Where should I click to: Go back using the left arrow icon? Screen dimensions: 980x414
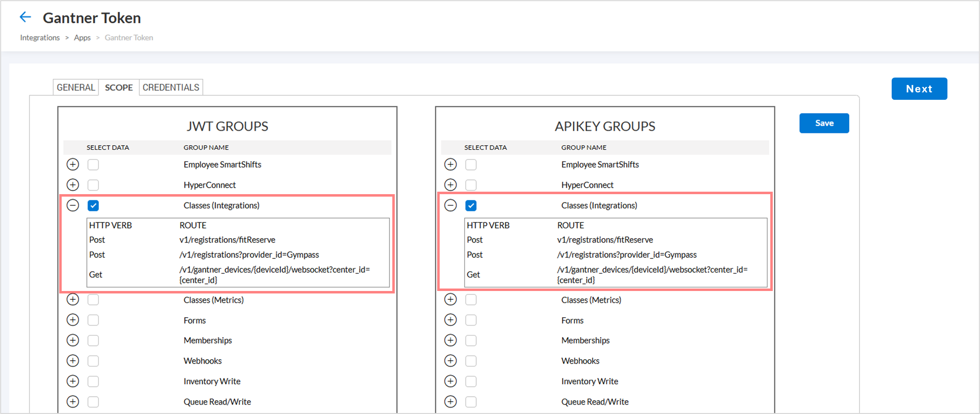pos(25,17)
